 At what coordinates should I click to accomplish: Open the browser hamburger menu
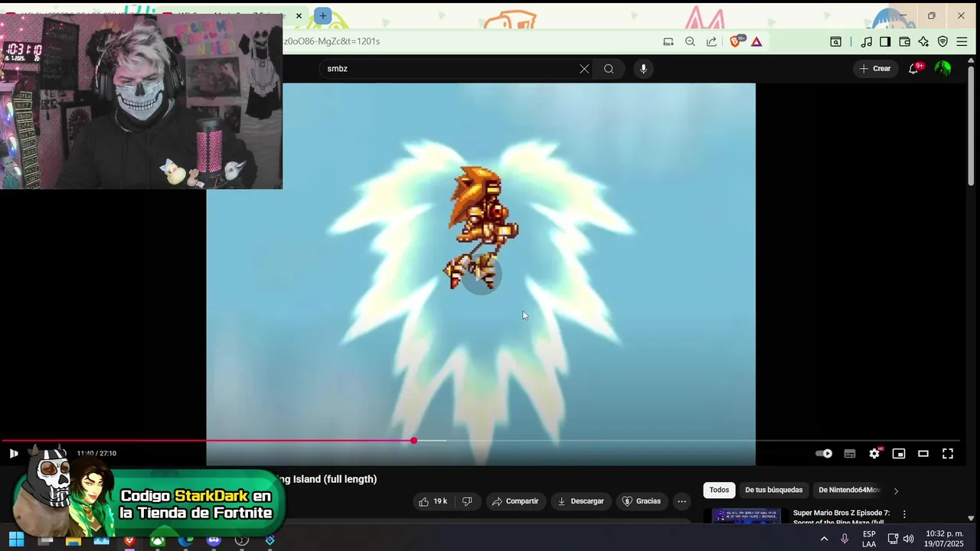tap(962, 42)
